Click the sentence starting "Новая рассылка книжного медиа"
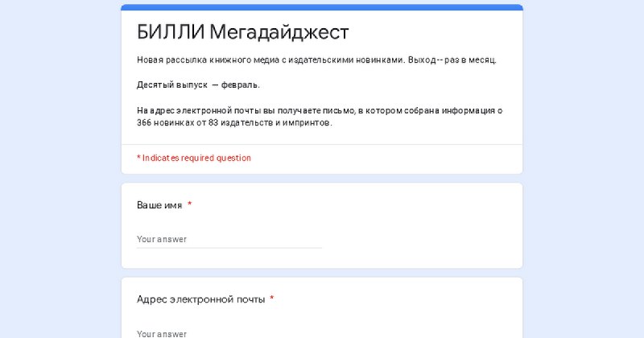Viewport: 644px width, 338px height. pyautogui.click(x=316, y=60)
